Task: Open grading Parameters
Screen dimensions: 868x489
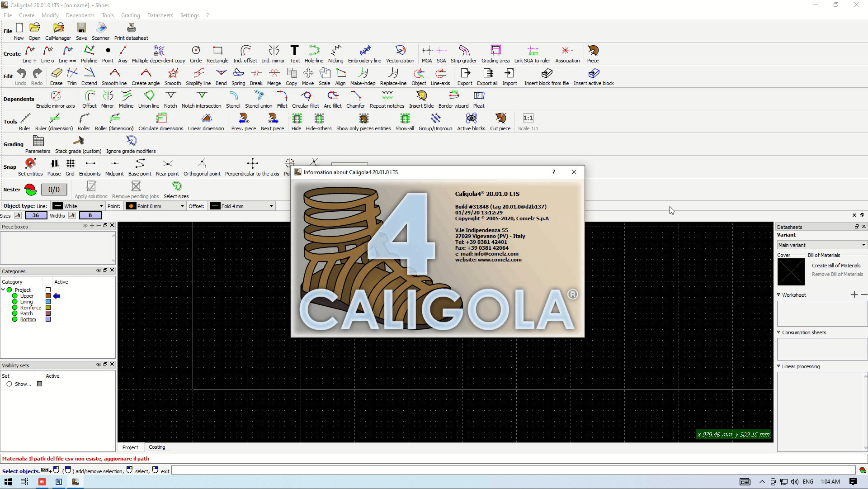Action: (38, 144)
